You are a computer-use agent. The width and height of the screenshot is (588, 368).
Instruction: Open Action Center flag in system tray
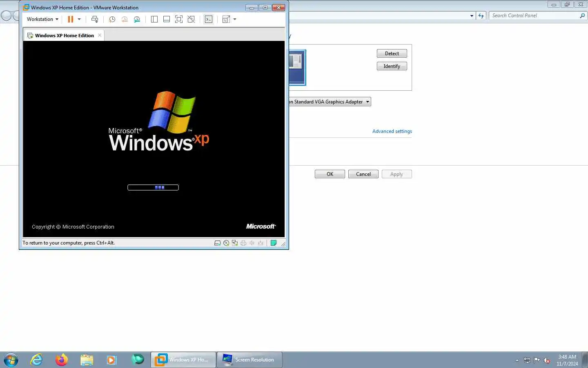[x=537, y=360]
